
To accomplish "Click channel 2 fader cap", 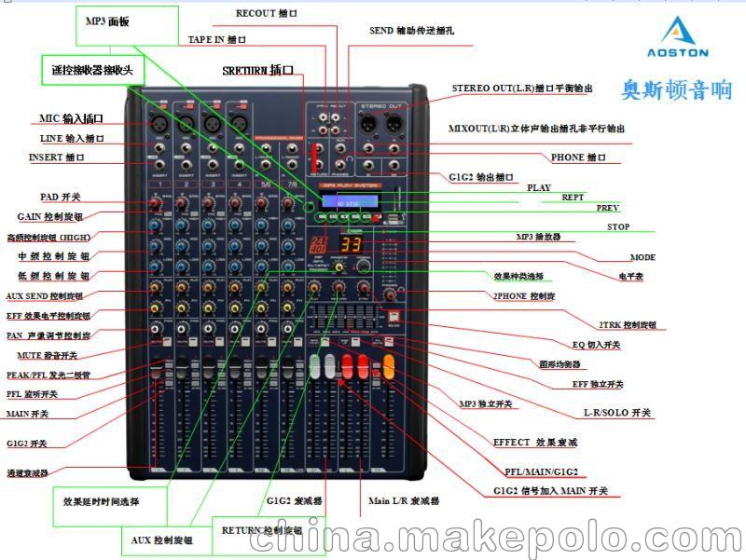I will point(182,369).
